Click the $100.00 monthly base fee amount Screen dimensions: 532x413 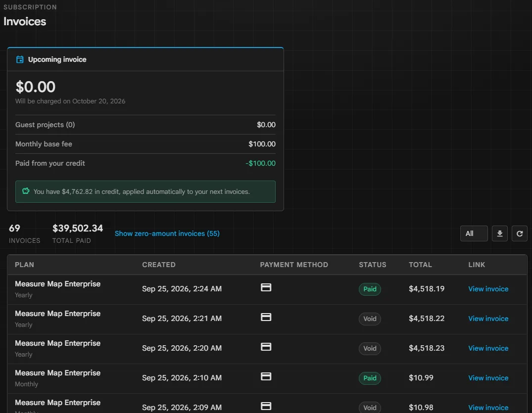pyautogui.click(x=262, y=144)
